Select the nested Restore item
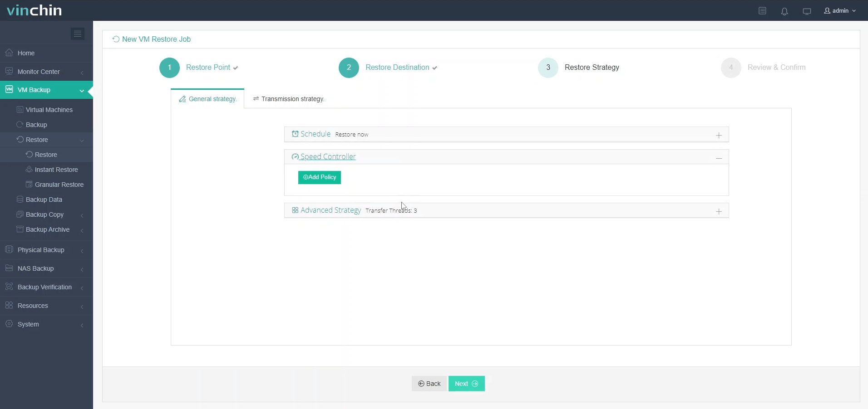The height and width of the screenshot is (409, 868). (x=46, y=155)
